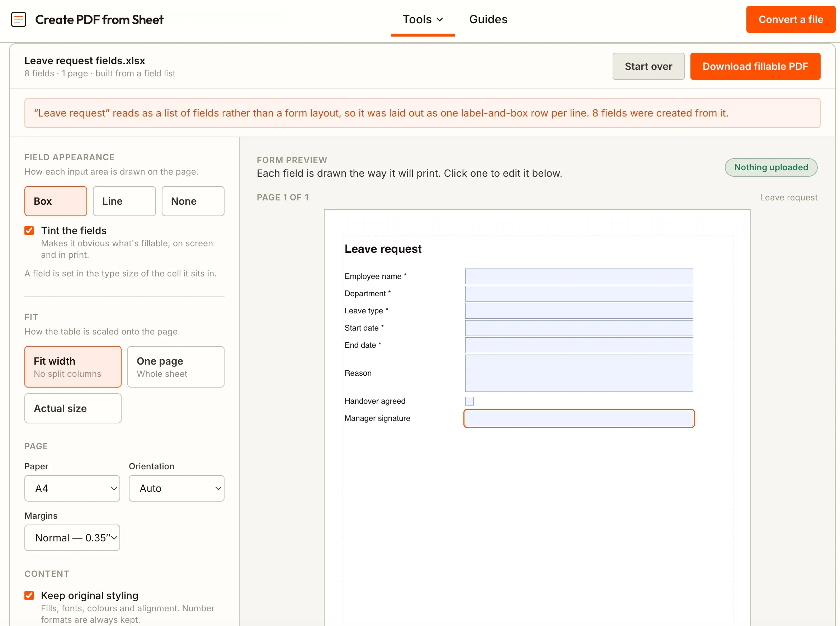Click the Department field in preview
Viewport: 840px width, 626px height.
[x=579, y=293]
